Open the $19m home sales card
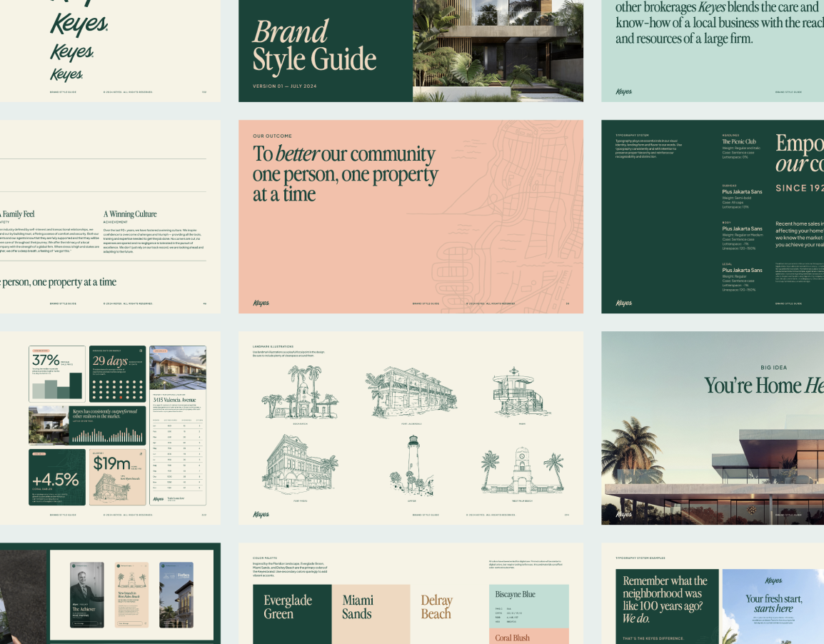Image resolution: width=824 pixels, height=644 pixels. point(117,477)
